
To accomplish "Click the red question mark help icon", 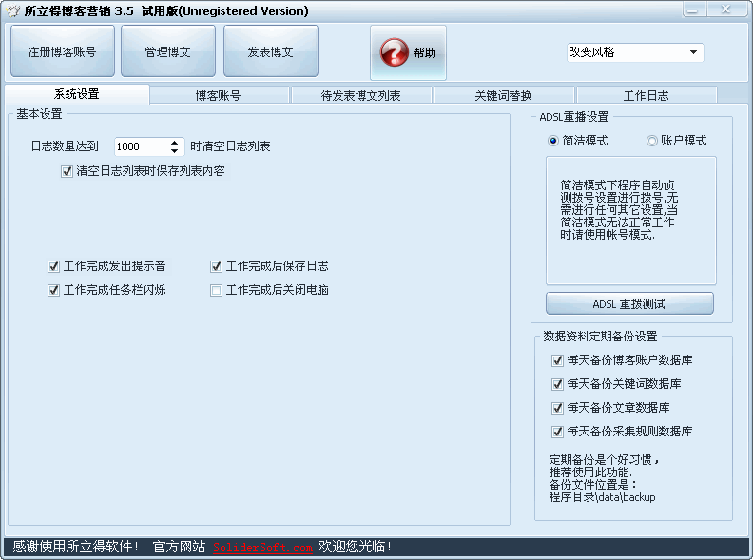I will (x=394, y=52).
